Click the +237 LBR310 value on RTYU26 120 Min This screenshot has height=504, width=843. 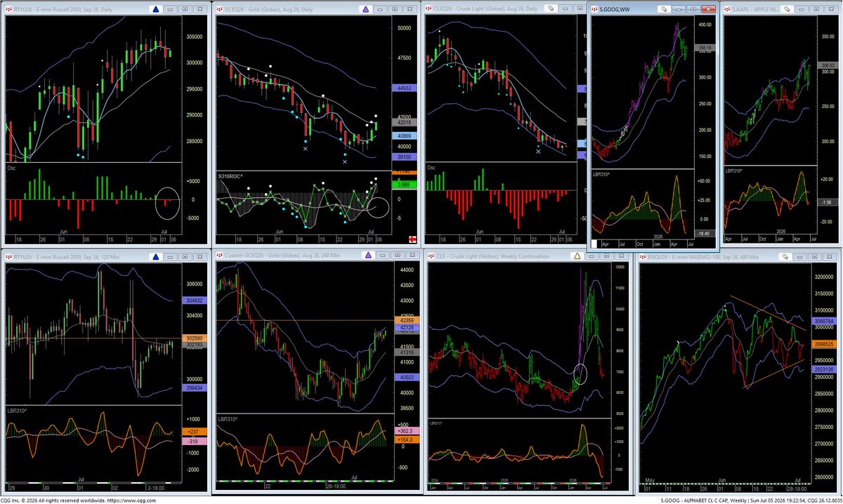(x=195, y=432)
